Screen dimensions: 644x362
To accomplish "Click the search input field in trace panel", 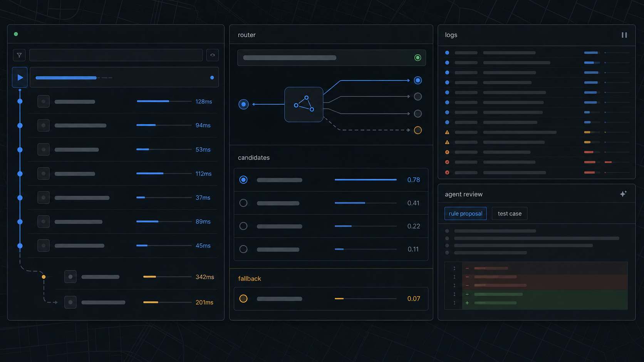I will [x=116, y=55].
